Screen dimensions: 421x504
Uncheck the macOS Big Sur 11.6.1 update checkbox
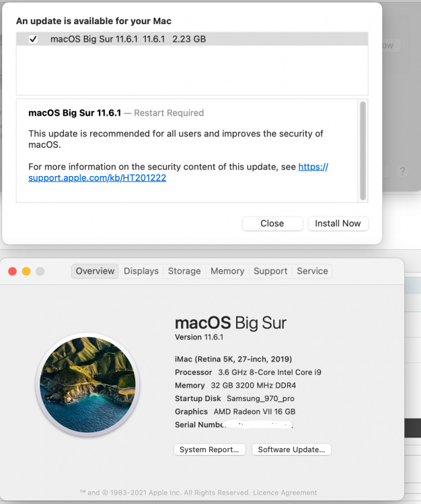33,39
